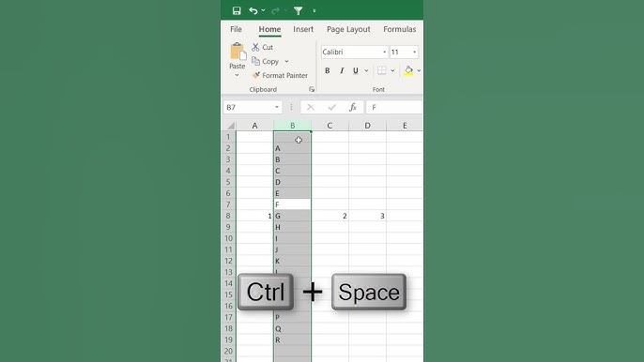Click the Save icon in quick access toolbar
Screen dimensions: 644x362
(237, 10)
